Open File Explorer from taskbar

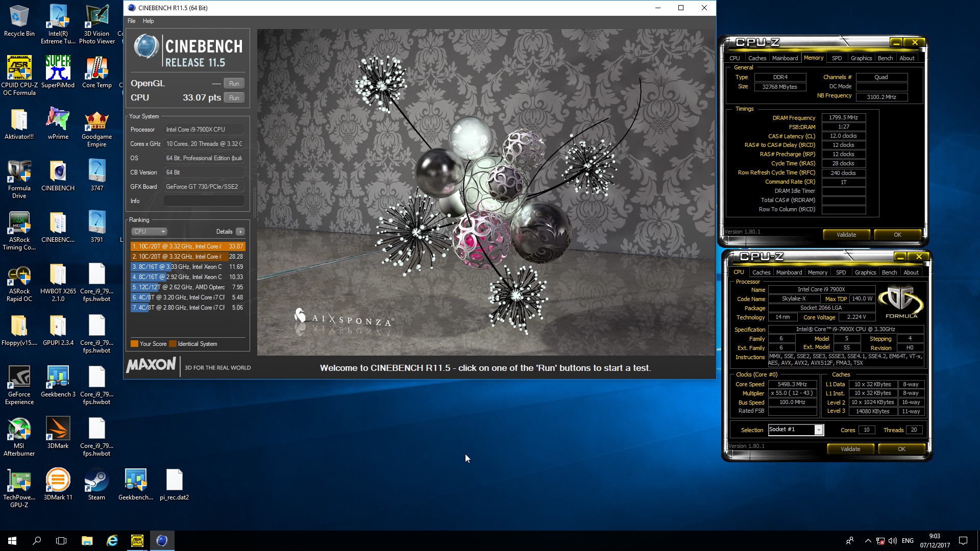click(87, 541)
